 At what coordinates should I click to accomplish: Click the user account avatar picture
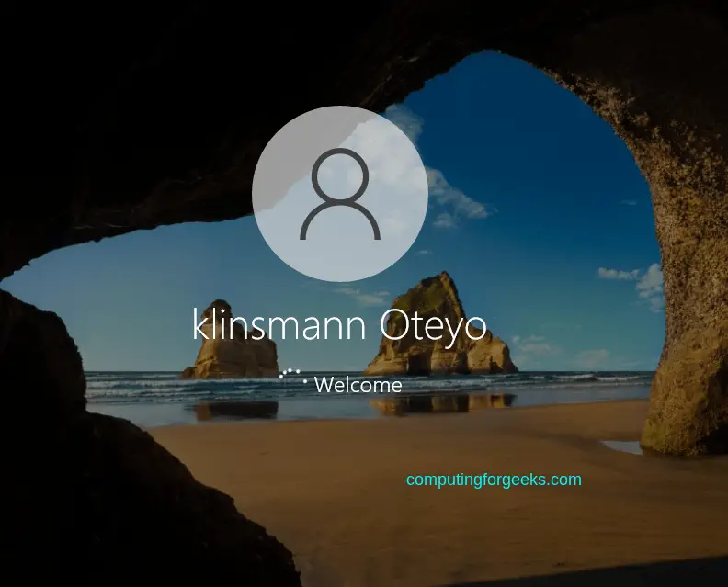340,194
